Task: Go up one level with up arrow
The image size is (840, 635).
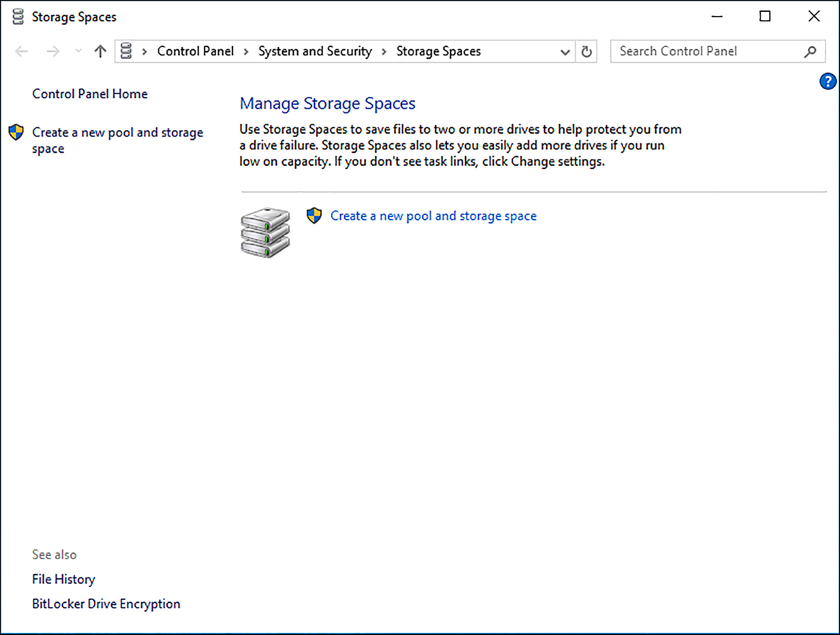Action: pos(100,51)
